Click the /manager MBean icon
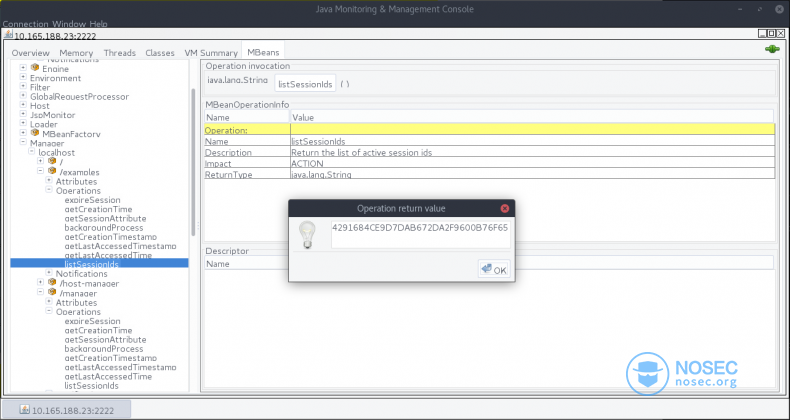 coord(52,292)
